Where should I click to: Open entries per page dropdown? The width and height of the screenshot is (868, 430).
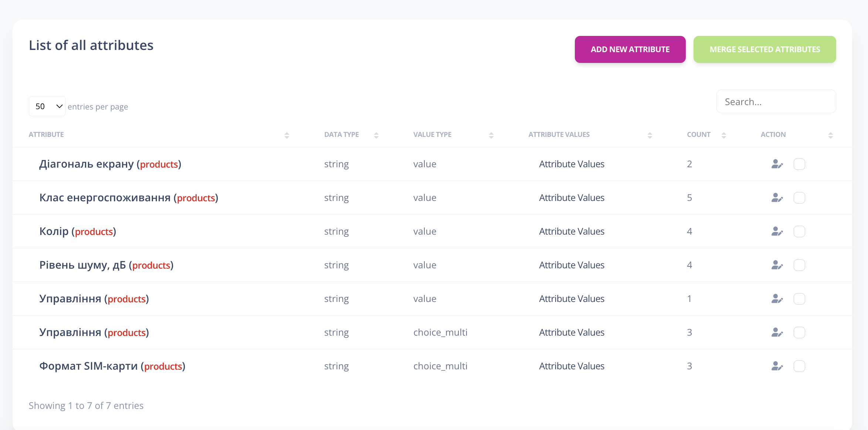(47, 107)
